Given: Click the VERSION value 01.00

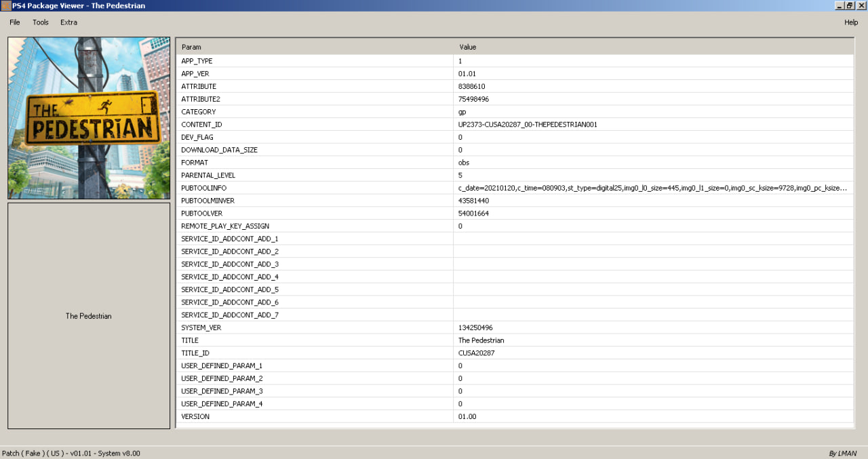Looking at the screenshot, I should pos(467,417).
